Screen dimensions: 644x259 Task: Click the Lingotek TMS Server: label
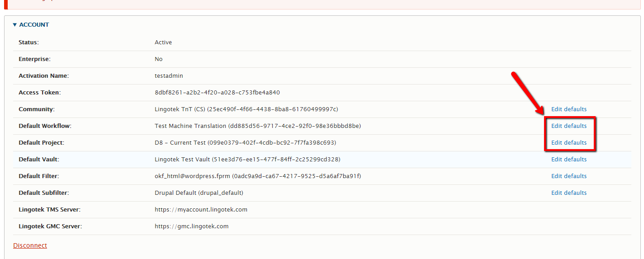(49, 209)
